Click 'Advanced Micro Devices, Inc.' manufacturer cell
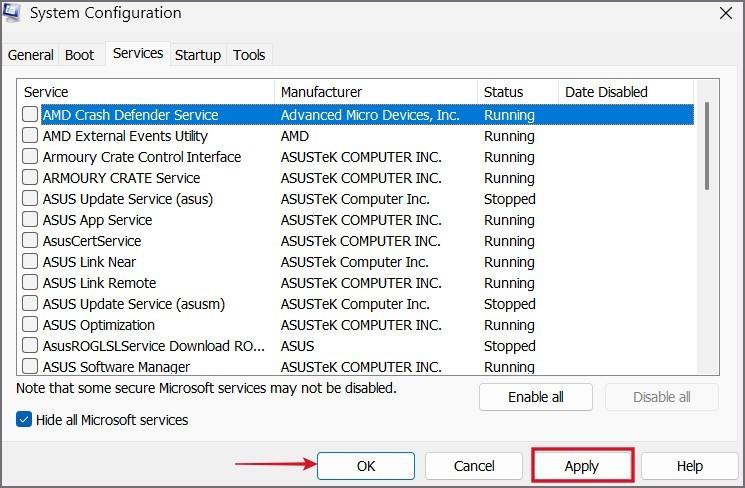The image size is (745, 488). 370,115
